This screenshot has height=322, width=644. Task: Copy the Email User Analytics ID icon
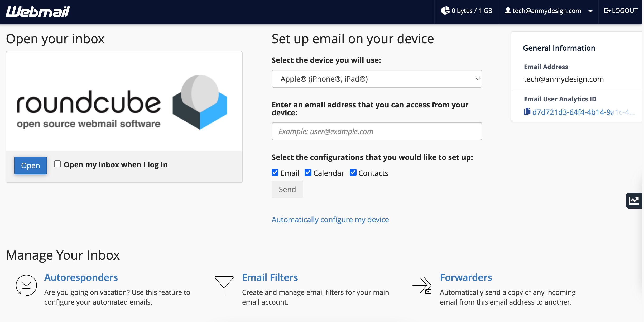click(527, 112)
